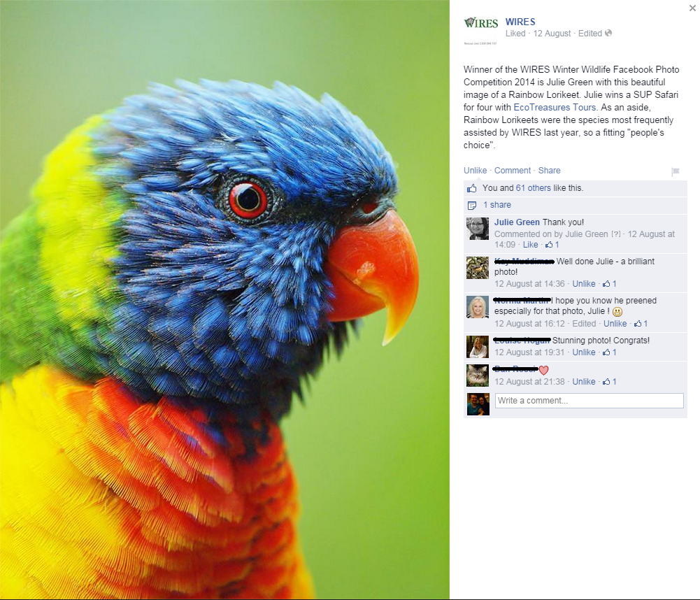The width and height of the screenshot is (700, 600).
Task: Click the Edited link on 16:12 comment
Action: click(584, 324)
